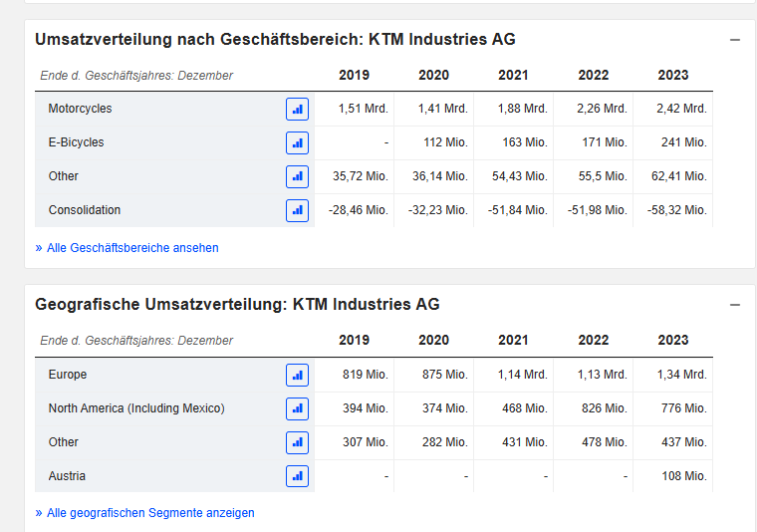Viewport: 757px width, 532px height.
Task: Click the Geografische Umsatzverteilung heading
Action: [x=237, y=305]
